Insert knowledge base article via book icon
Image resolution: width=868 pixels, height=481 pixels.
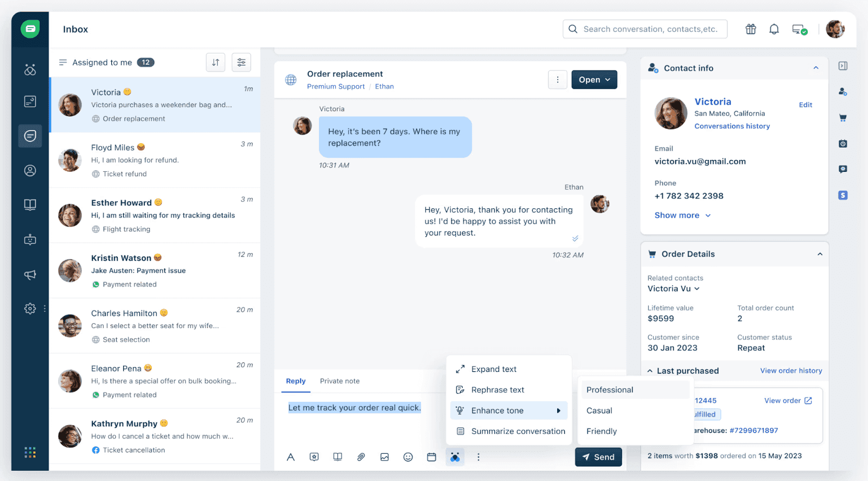337,457
